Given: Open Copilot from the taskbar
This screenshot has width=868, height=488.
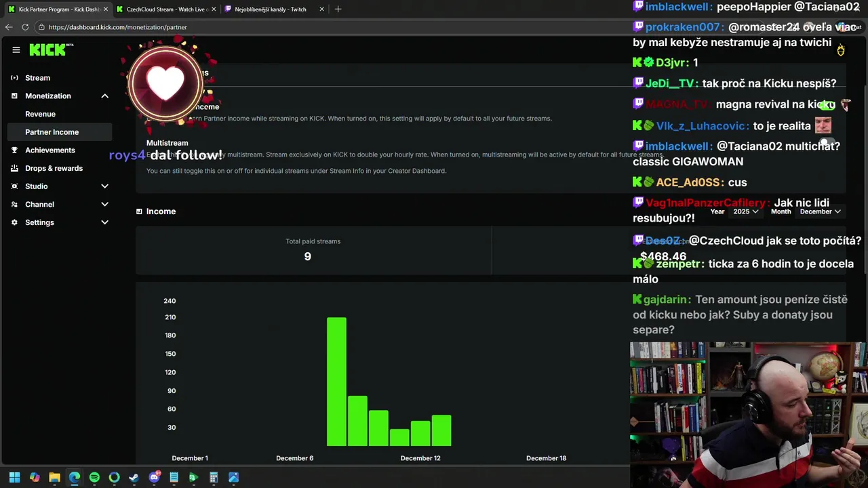Looking at the screenshot, I should [x=35, y=478].
